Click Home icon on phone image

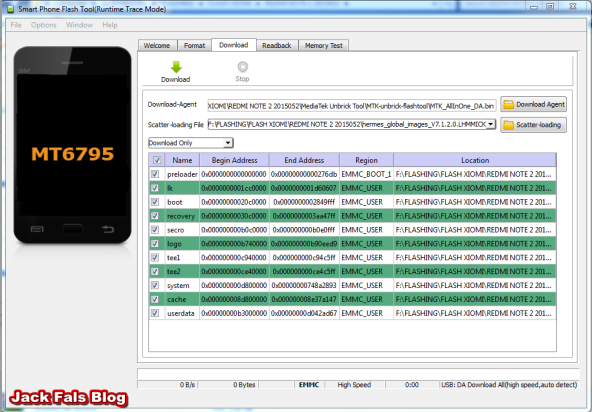(x=72, y=229)
